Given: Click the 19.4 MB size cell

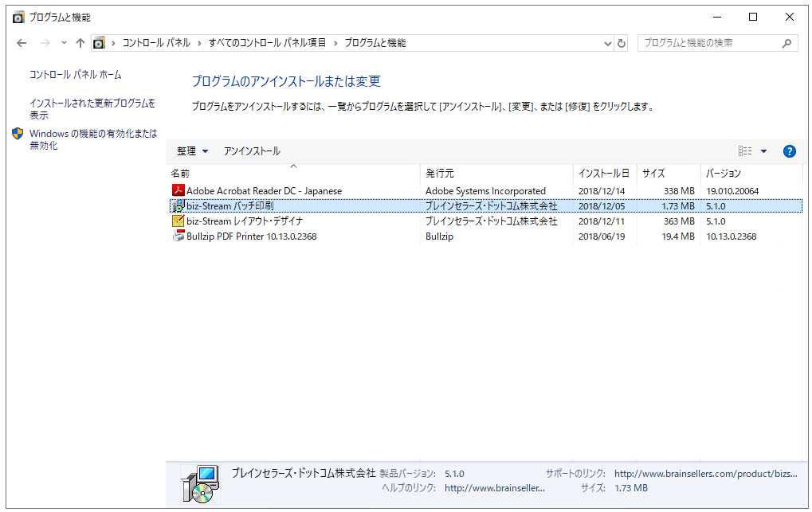Looking at the screenshot, I should click(678, 236).
